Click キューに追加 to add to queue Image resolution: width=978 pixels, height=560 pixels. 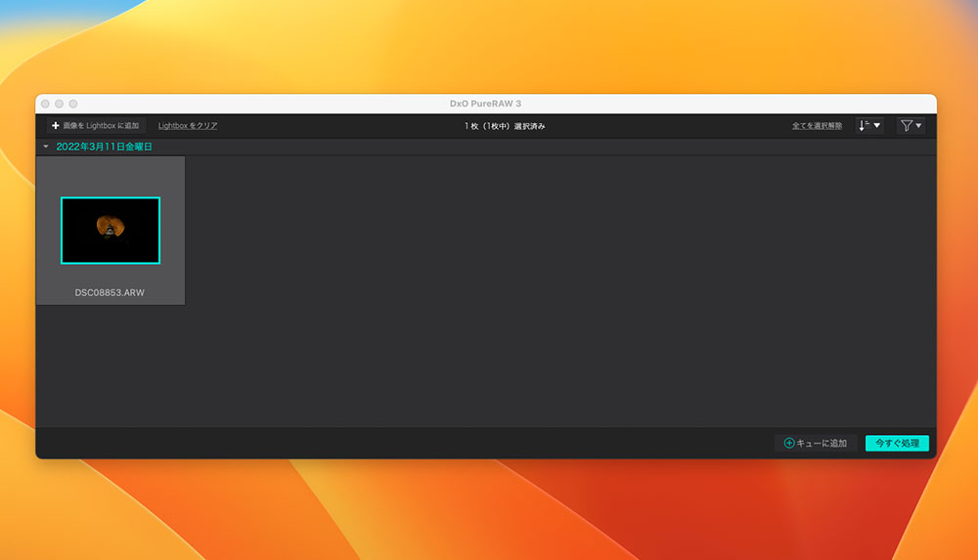click(x=816, y=443)
